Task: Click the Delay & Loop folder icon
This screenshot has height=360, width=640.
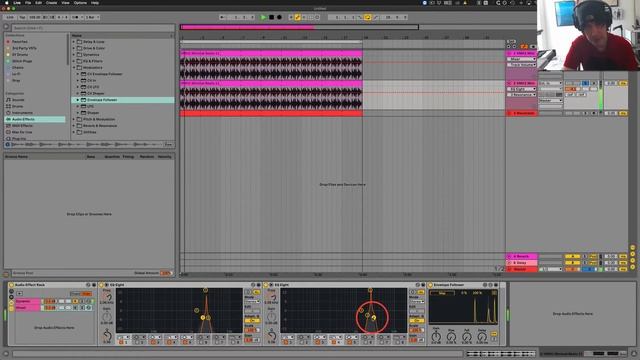Action: [x=80, y=42]
